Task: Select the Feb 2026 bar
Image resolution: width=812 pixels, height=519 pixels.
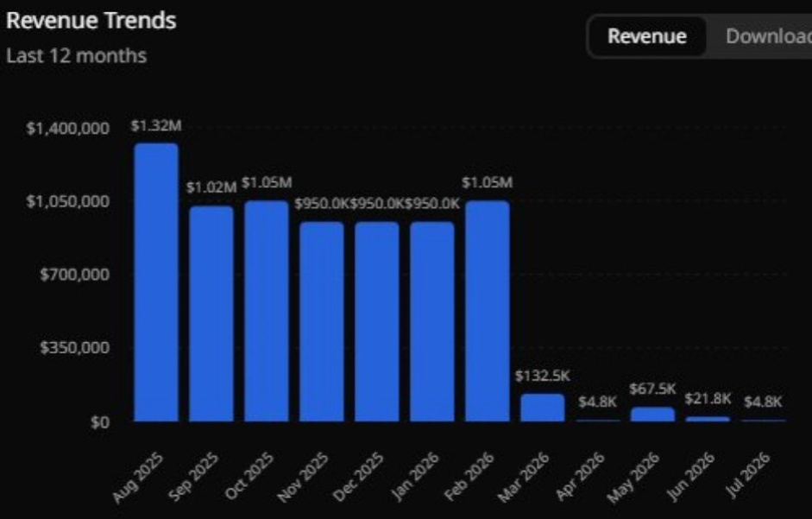Action: click(488, 311)
